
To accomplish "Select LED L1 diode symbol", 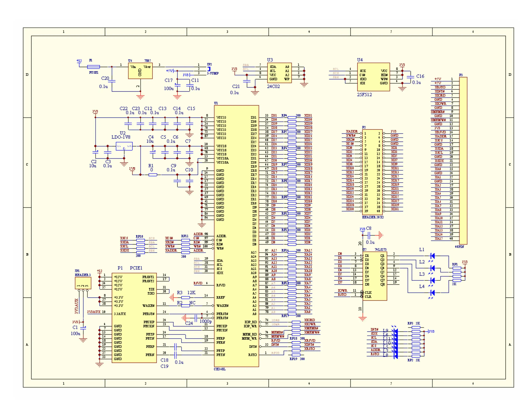I will point(432,256).
